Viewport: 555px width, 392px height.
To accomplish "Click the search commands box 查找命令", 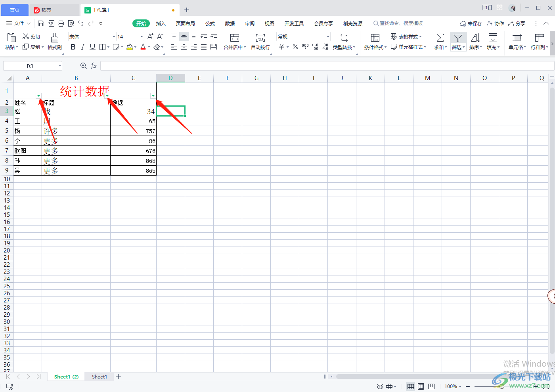I will (398, 23).
